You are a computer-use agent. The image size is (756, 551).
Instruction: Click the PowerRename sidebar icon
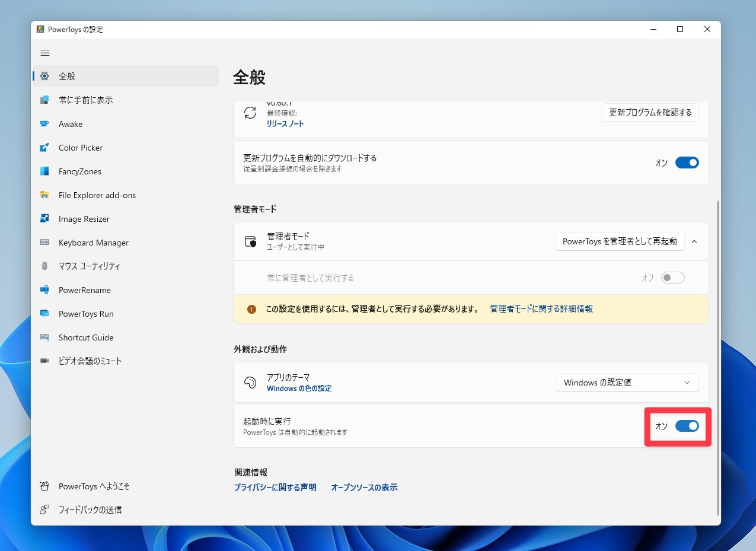pos(44,290)
